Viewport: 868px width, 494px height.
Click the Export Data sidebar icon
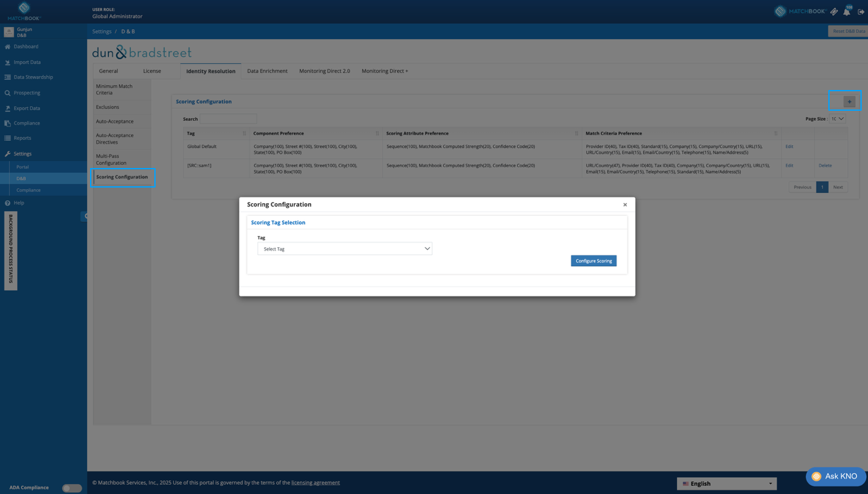point(8,108)
